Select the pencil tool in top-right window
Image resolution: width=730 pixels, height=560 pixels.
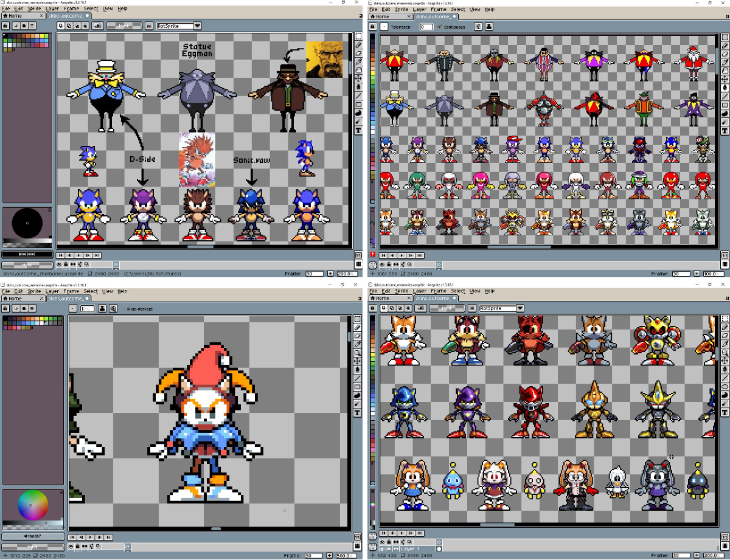pos(725,45)
